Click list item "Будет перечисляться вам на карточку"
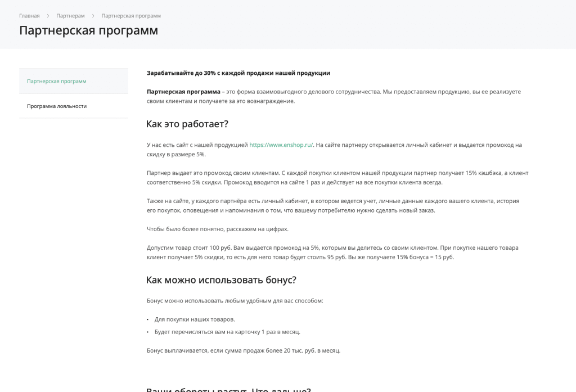This screenshot has height=392, width=576. [x=227, y=331]
